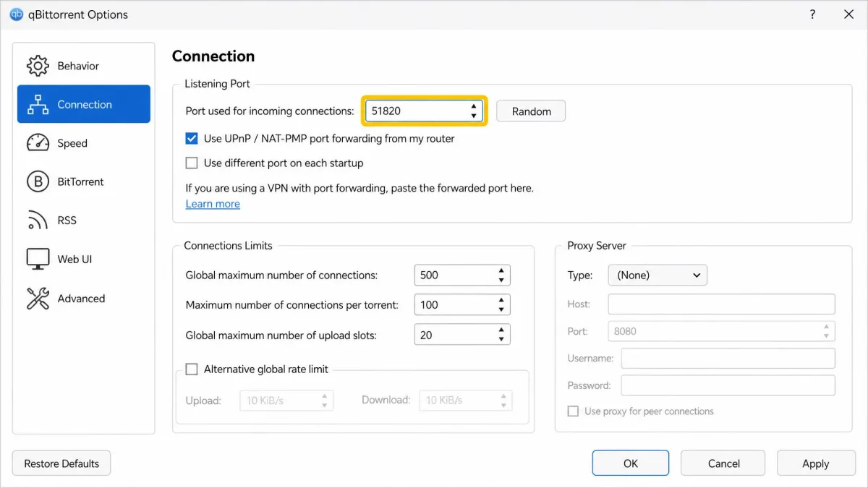Click the Cancel button

[723, 463]
